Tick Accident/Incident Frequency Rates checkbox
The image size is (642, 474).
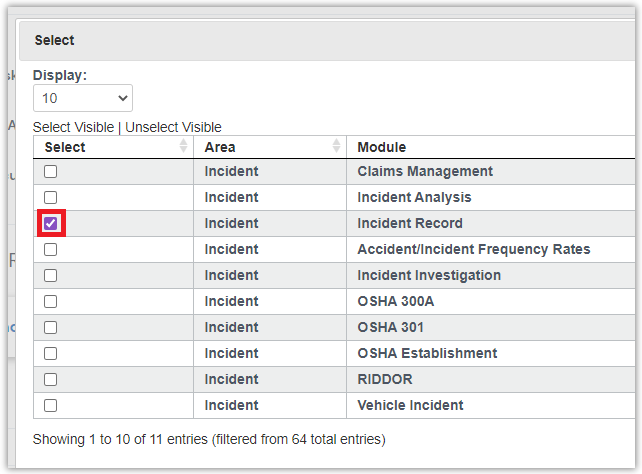click(51, 249)
